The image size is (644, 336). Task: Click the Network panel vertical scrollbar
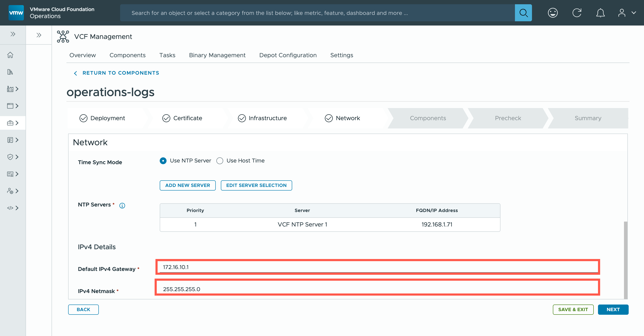tap(625, 260)
